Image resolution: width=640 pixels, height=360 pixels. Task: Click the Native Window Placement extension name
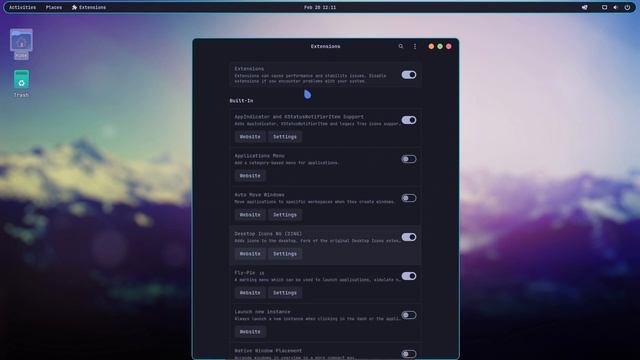[x=268, y=351]
